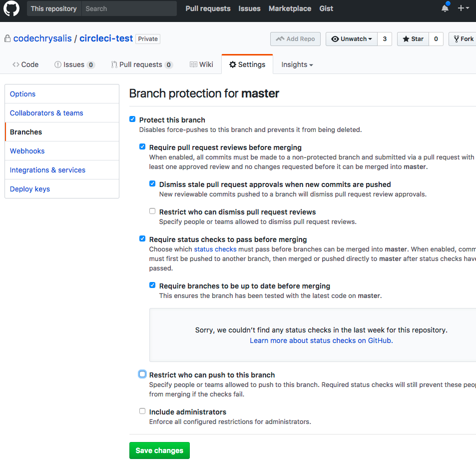The image size is (476, 462).
Task: Open the Unwatch dropdown
Action: click(351, 38)
